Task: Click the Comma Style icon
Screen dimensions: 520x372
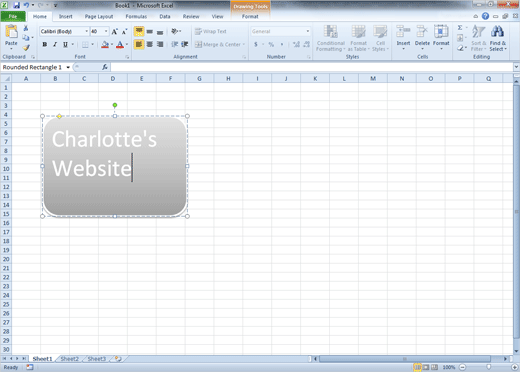Action: coord(282,44)
